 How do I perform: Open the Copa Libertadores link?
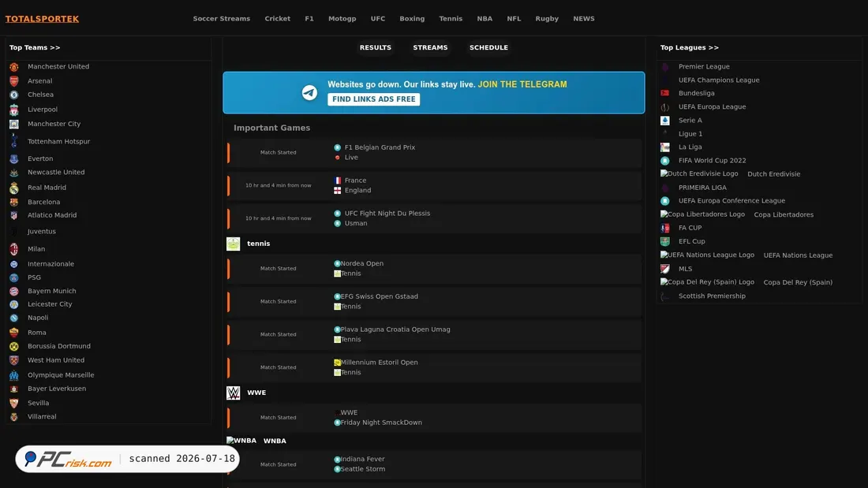click(784, 214)
